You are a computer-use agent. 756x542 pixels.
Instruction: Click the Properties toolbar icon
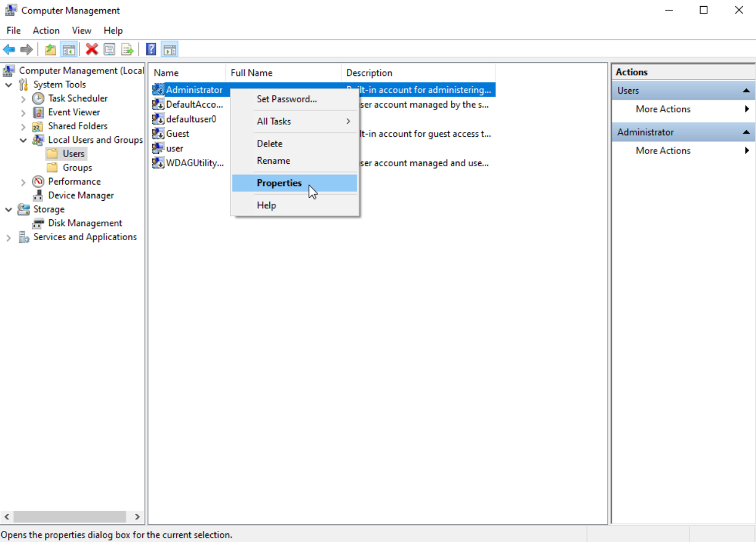click(110, 49)
